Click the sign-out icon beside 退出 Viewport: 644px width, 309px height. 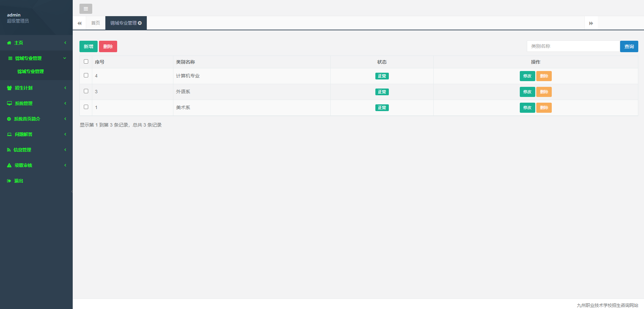(x=9, y=181)
